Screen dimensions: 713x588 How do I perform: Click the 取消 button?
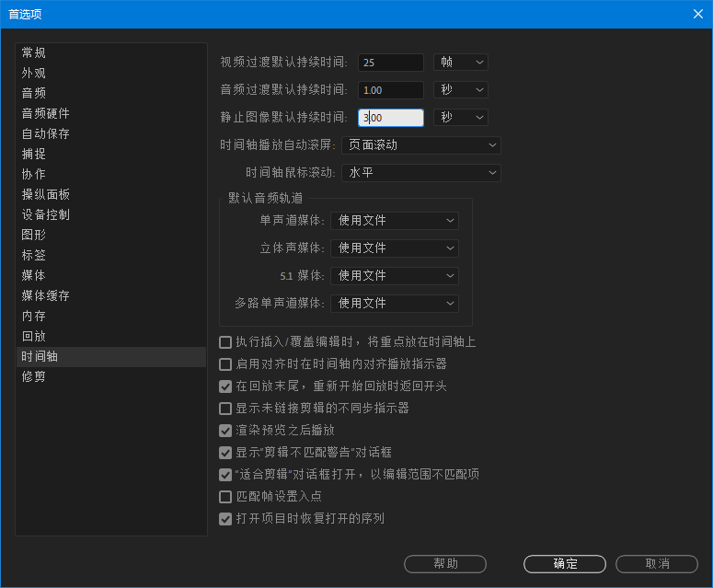[x=657, y=564]
